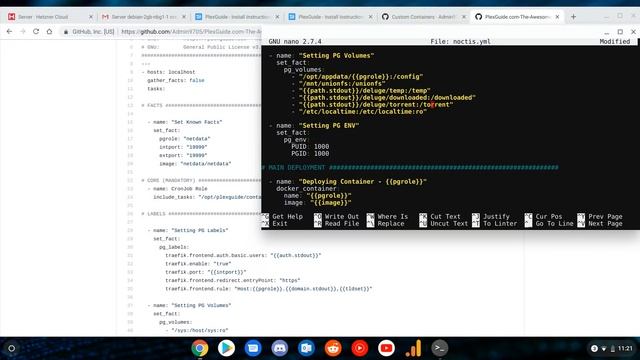This screenshot has height=360, width=640.
Task: Open the clock showing 11:21
Action: [x=625, y=348]
